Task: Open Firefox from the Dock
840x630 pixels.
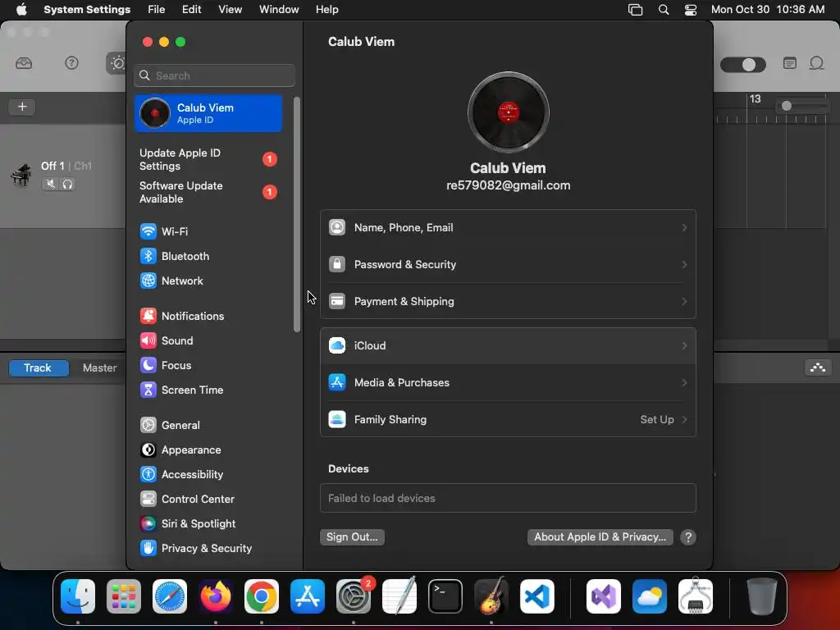Action: coord(216,596)
